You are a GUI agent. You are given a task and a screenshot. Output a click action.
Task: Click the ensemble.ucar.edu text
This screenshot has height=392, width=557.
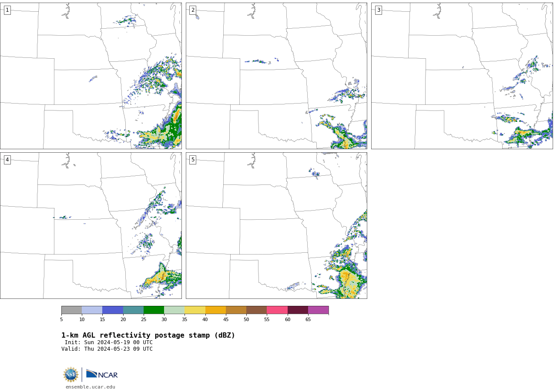91,387
